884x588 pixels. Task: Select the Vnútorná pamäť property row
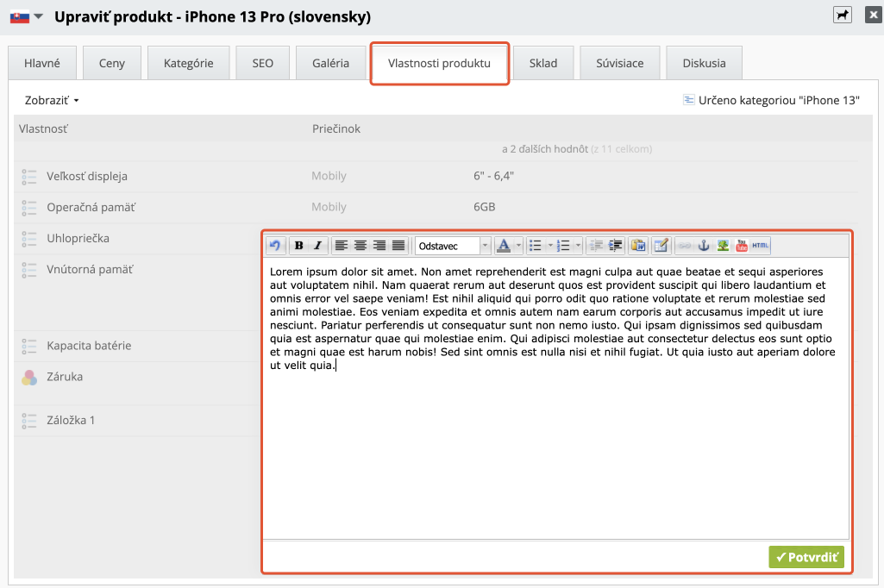(x=138, y=292)
